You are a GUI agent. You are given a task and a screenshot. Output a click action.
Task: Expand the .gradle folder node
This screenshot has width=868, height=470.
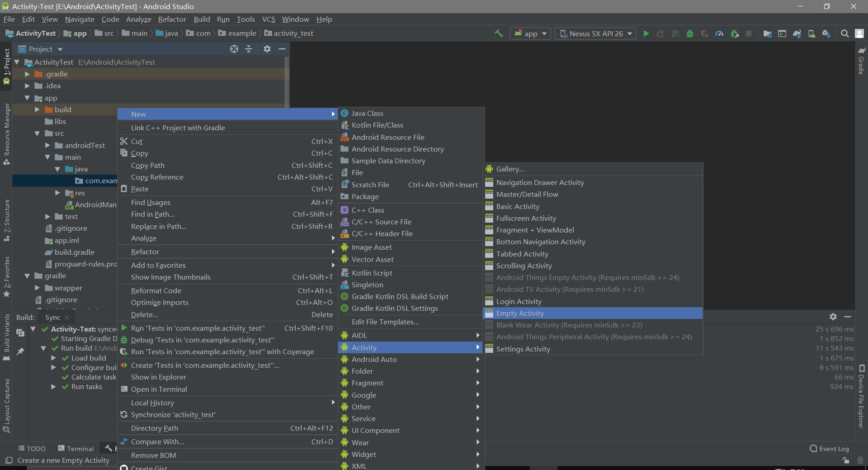pos(27,74)
